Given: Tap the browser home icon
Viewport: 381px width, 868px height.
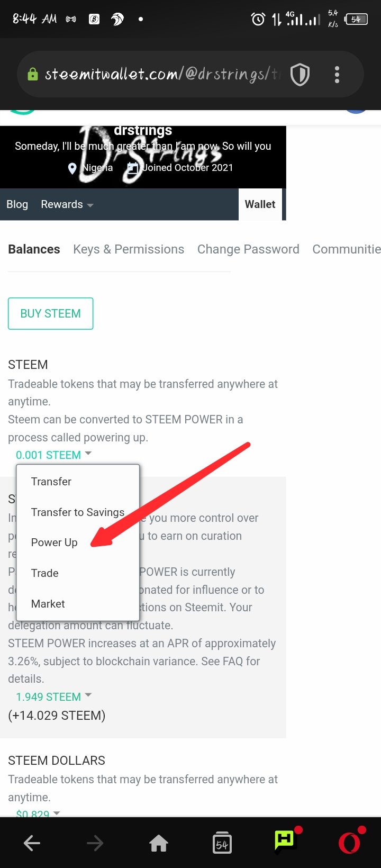Looking at the screenshot, I should point(159,843).
